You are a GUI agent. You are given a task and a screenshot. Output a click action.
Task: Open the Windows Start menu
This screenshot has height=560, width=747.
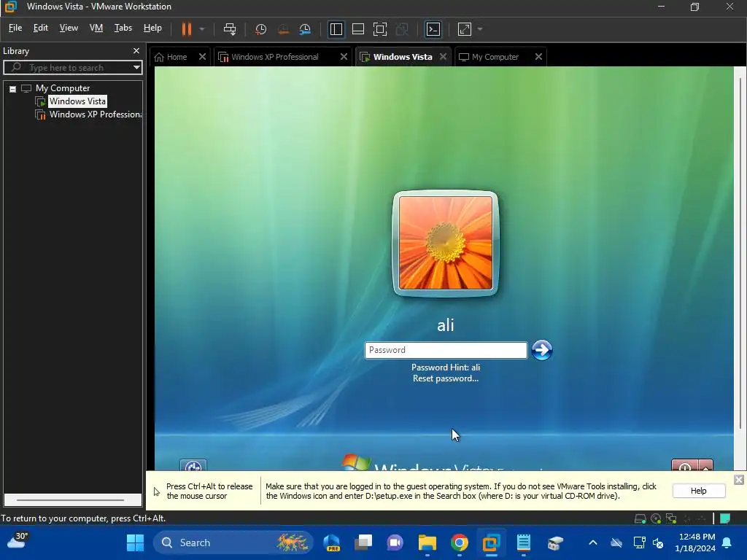pos(135,542)
